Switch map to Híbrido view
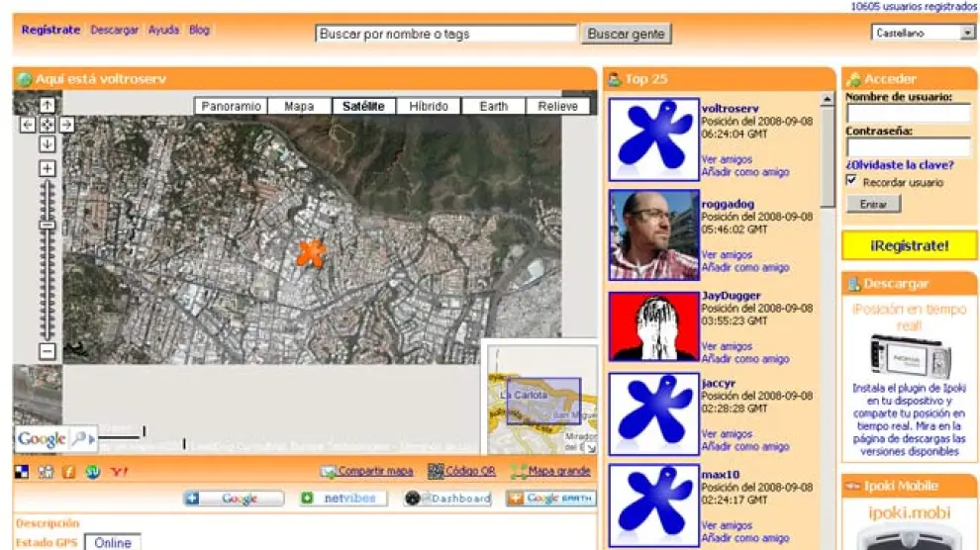Image resolution: width=980 pixels, height=550 pixels. [x=429, y=107]
